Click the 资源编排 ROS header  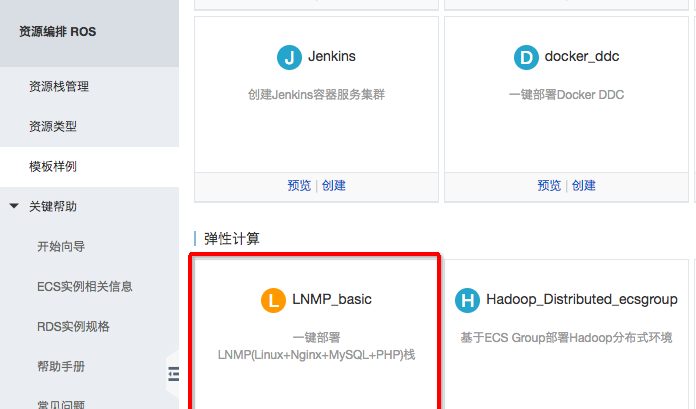[58, 32]
